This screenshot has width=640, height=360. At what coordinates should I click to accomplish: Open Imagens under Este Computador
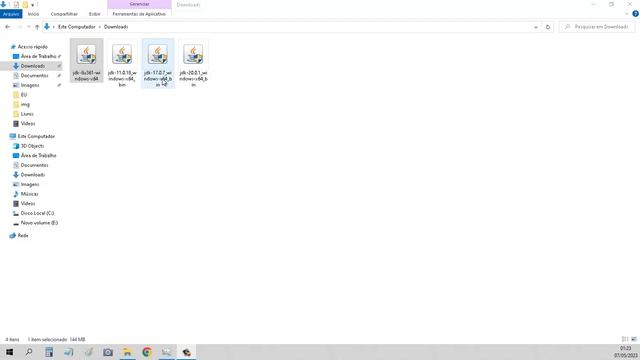click(x=30, y=184)
